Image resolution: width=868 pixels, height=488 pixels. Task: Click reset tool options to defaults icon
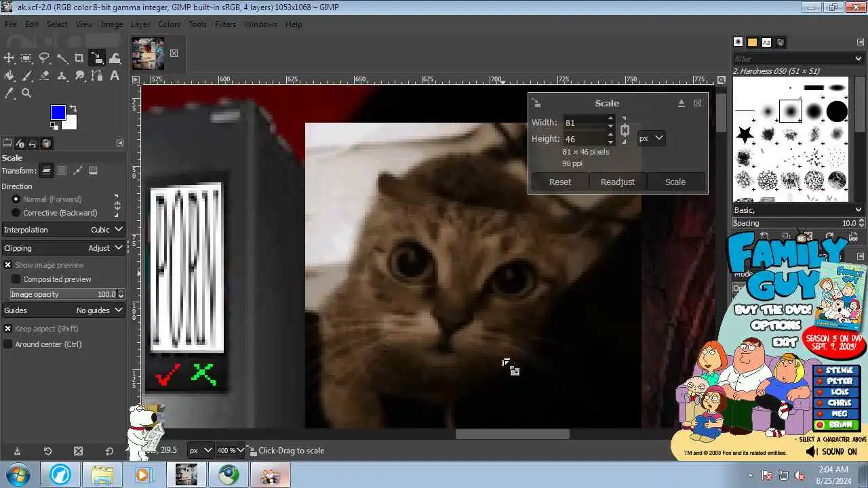click(x=109, y=451)
